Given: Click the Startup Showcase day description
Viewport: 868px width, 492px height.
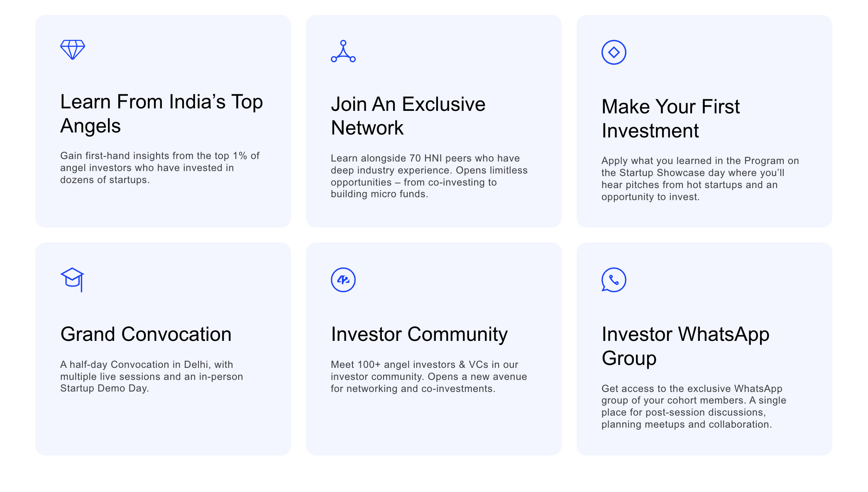Looking at the screenshot, I should pyautogui.click(x=700, y=179).
